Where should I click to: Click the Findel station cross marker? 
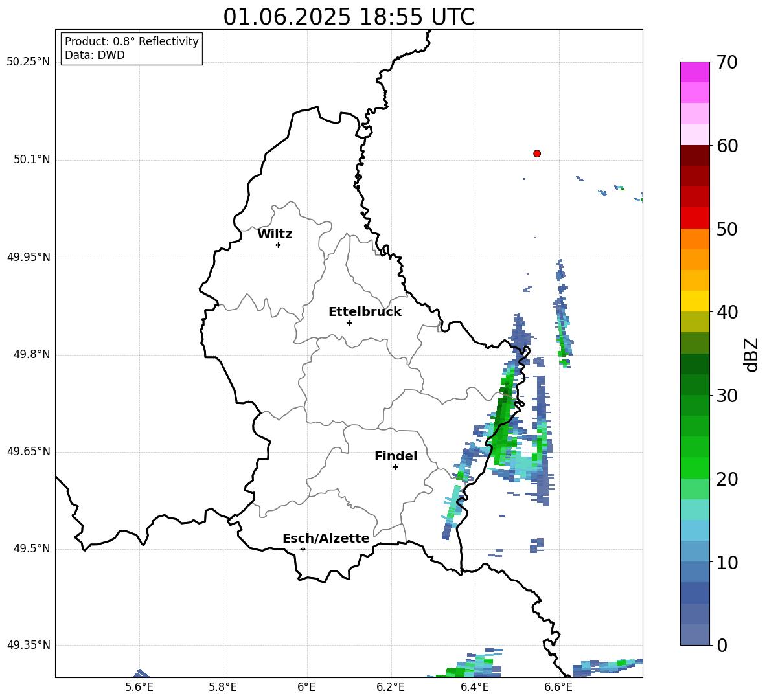click(395, 468)
